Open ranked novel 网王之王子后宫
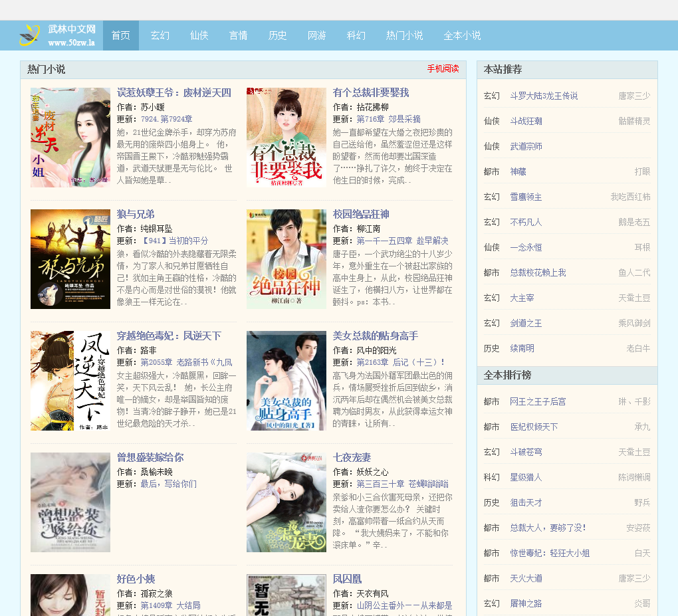 click(538, 401)
